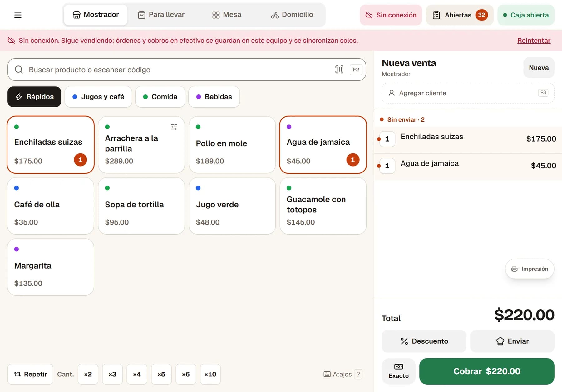Click the Nueva sale button
This screenshot has height=392, width=562.
click(539, 68)
